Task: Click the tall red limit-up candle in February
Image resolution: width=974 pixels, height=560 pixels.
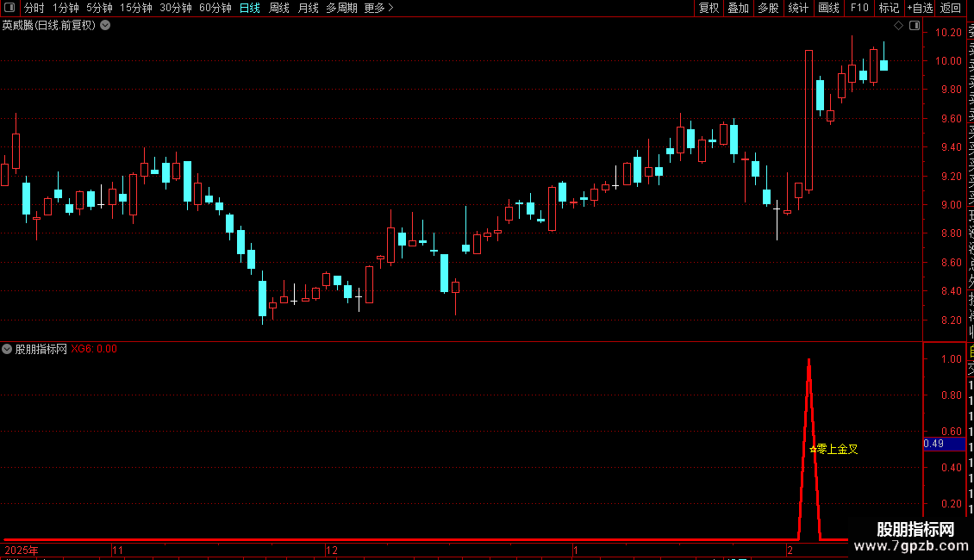Action: pyautogui.click(x=809, y=121)
